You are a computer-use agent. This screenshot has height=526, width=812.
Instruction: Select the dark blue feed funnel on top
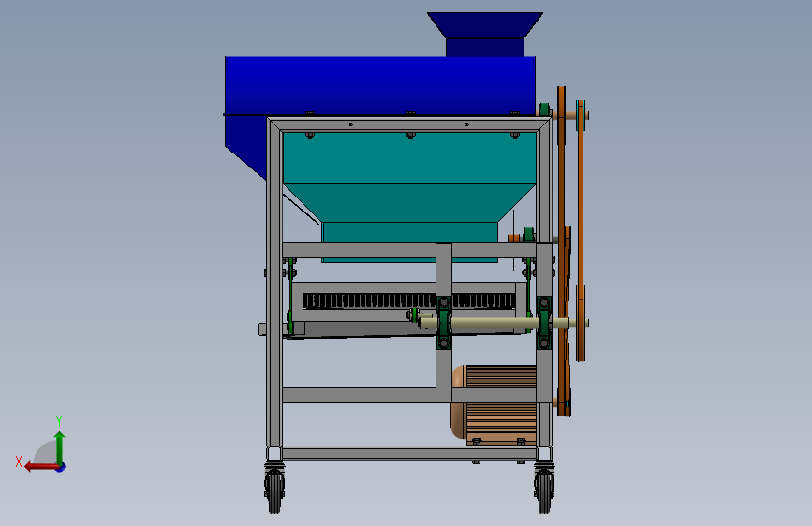(485, 34)
